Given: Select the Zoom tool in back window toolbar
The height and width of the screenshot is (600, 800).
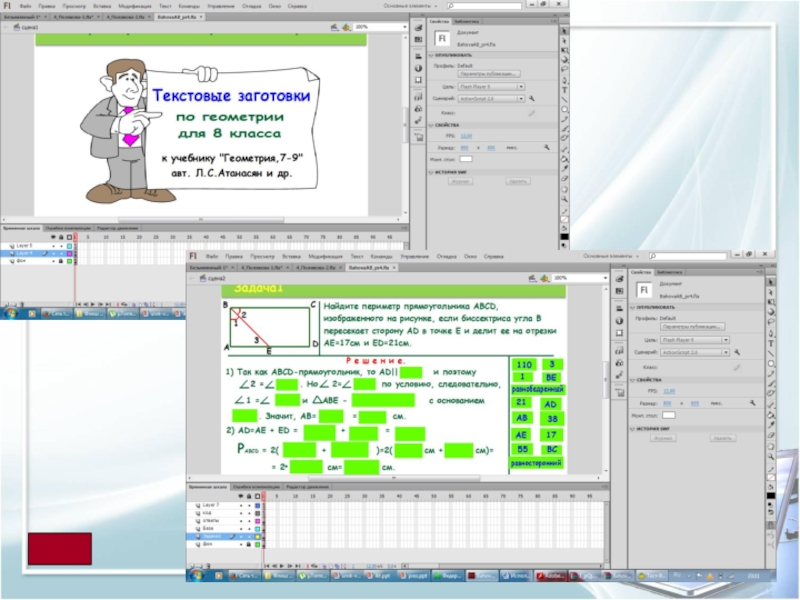Looking at the screenshot, I should (564, 199).
